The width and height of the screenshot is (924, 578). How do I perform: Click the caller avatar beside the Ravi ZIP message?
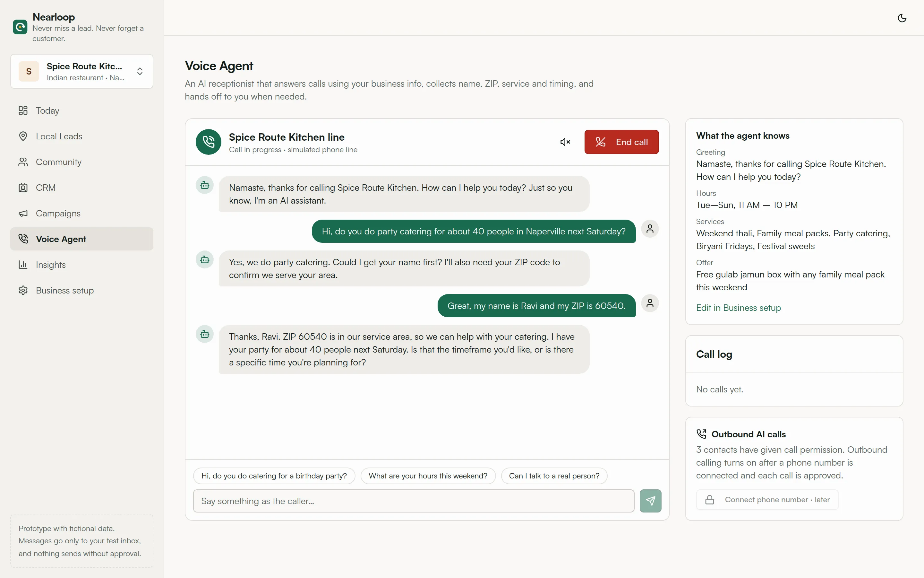[x=650, y=303]
